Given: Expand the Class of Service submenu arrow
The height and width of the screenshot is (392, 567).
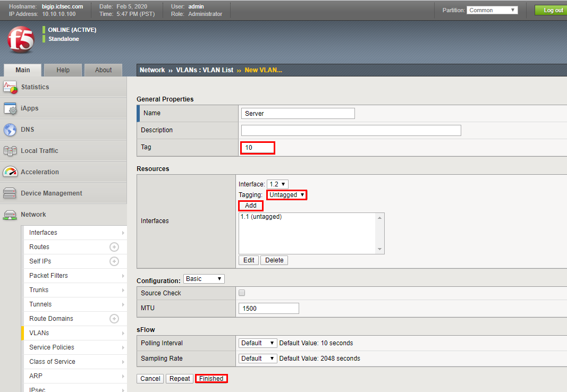Looking at the screenshot, I should point(123,362).
